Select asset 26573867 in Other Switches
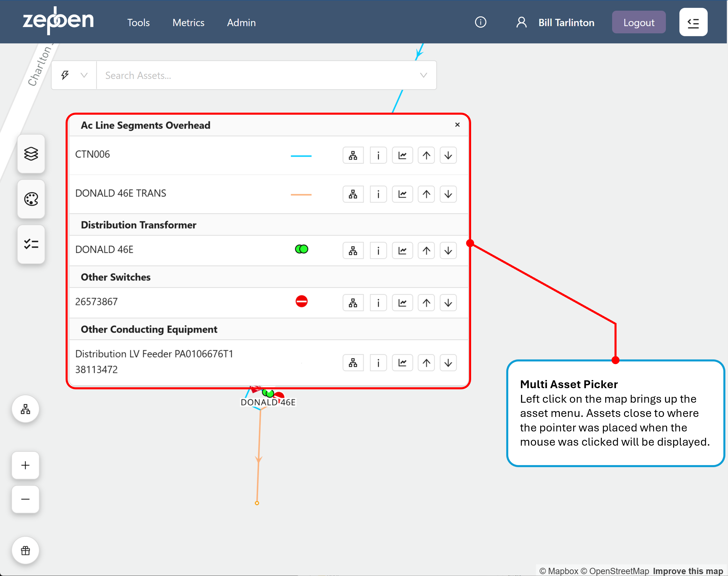This screenshot has width=728, height=576. tap(96, 302)
